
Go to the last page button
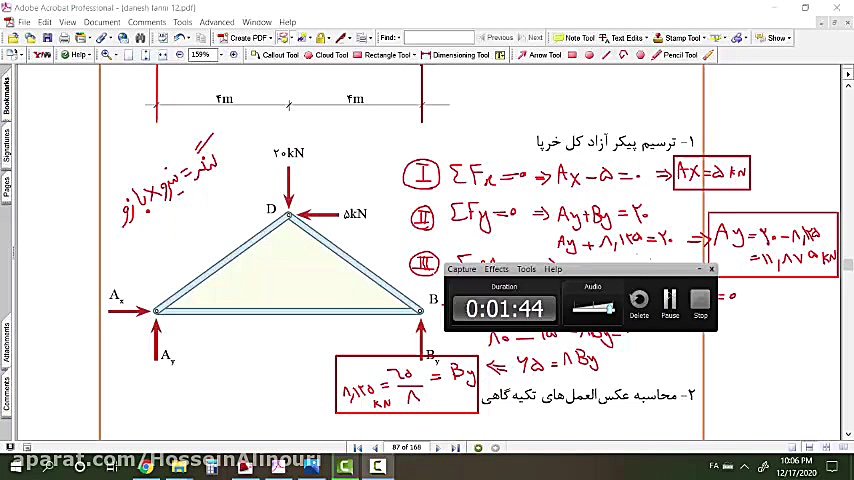tap(455, 448)
